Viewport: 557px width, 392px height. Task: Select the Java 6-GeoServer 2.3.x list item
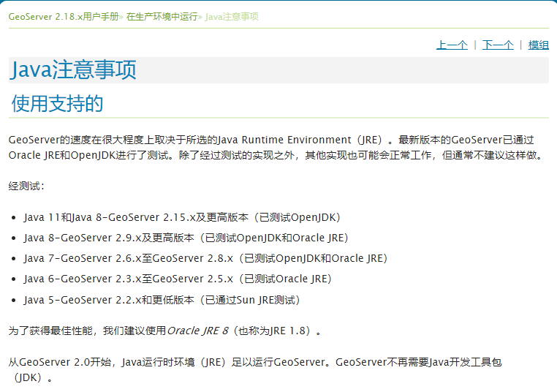pyautogui.click(x=178, y=279)
